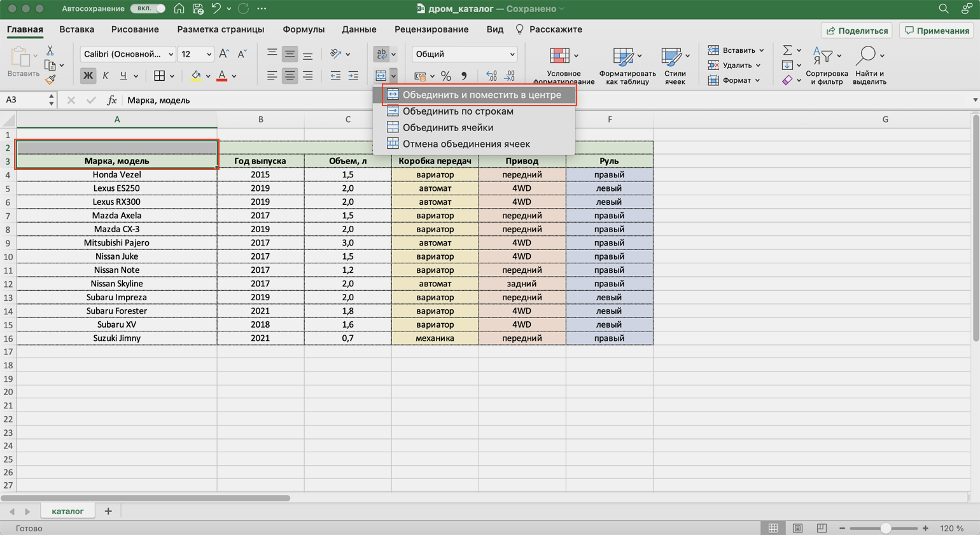Open the home icon in title bar

click(x=179, y=8)
